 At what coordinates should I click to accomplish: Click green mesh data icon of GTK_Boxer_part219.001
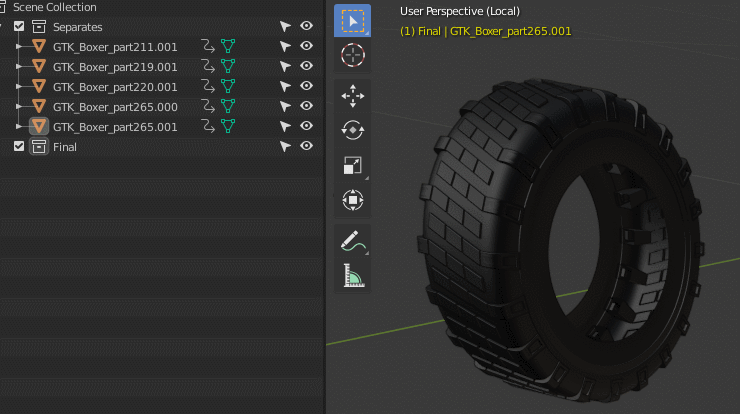coord(228,67)
